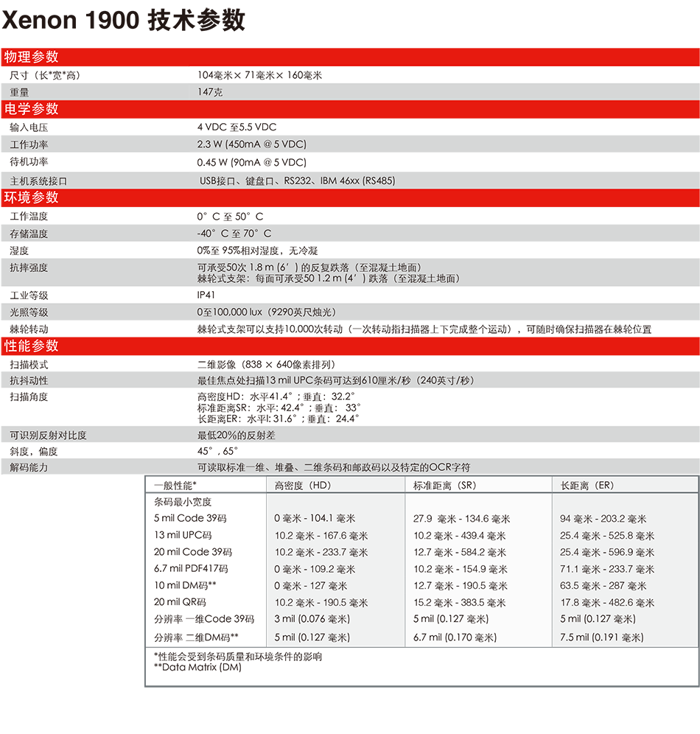Screen dimensions: 700x734
Task: Click the value '-40° C 至 70° C'
Action: click(x=234, y=233)
